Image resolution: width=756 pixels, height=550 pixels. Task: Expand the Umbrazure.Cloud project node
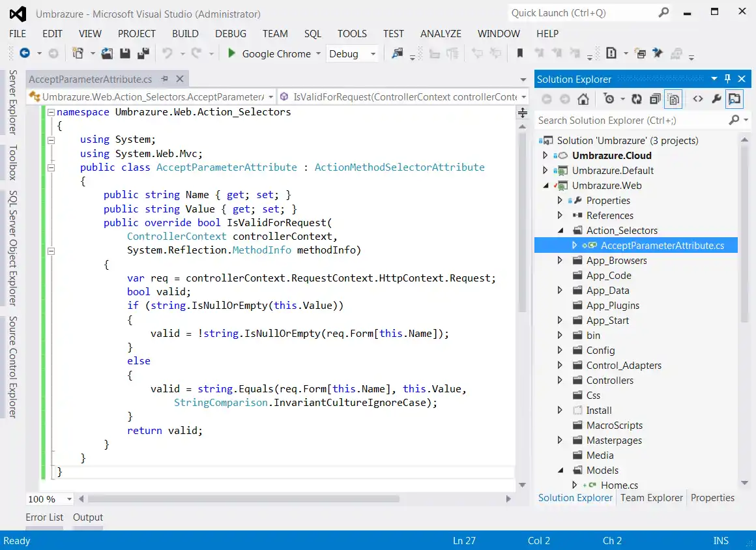tap(545, 155)
